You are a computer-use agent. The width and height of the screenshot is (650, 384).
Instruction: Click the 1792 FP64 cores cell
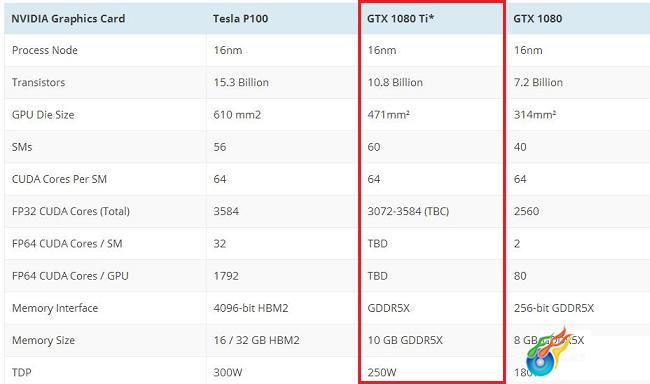point(226,276)
